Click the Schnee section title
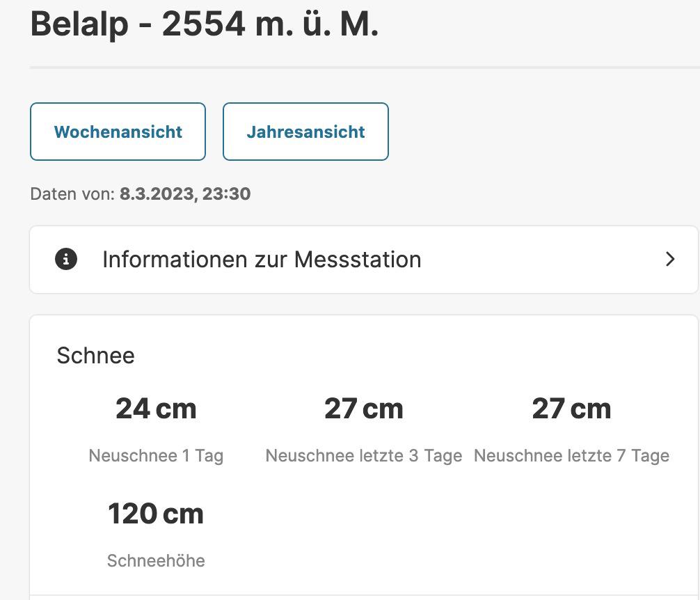Image resolution: width=700 pixels, height=600 pixels. pyautogui.click(x=95, y=356)
